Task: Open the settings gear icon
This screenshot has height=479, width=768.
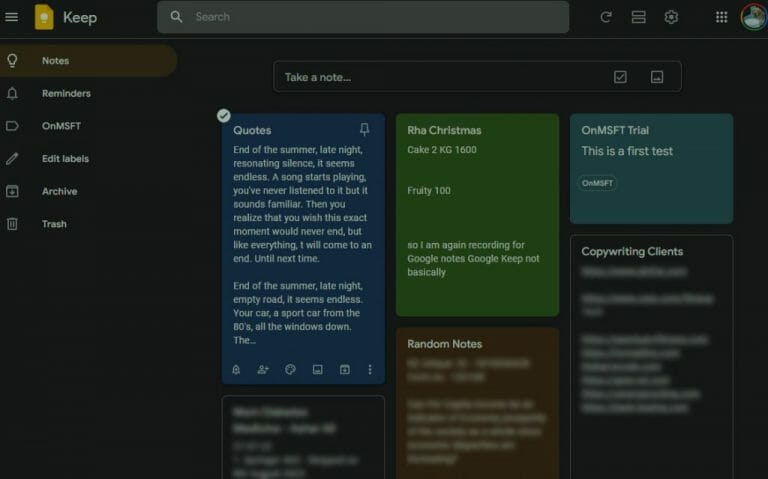Action: click(x=671, y=17)
